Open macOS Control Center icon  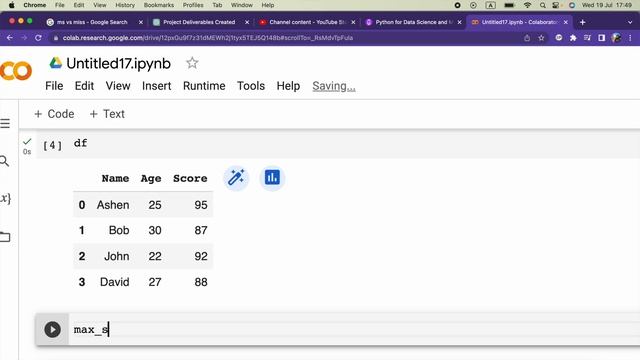(556, 5)
